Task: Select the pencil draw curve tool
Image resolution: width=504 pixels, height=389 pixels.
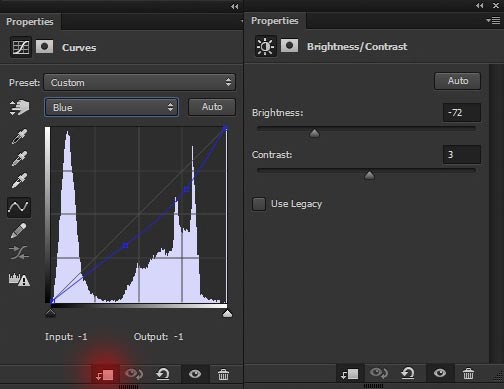Action: coord(19,231)
